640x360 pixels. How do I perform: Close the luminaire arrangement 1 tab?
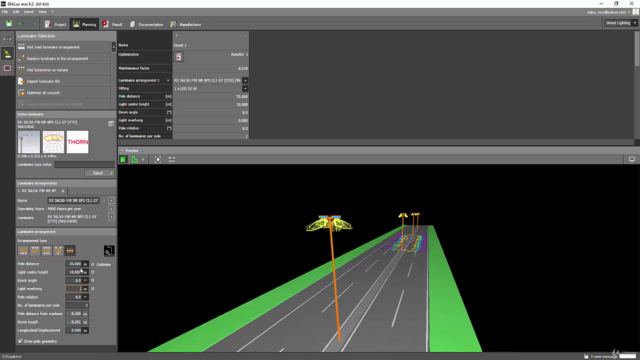(63, 191)
